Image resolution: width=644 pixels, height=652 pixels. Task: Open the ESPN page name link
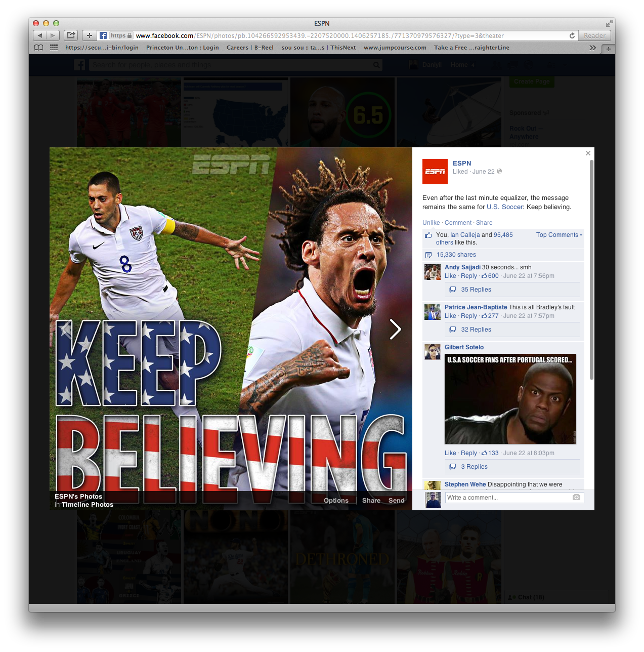(462, 163)
